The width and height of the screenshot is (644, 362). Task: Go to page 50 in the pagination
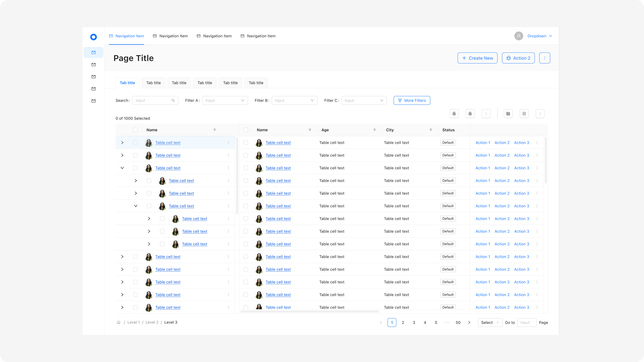458,323
